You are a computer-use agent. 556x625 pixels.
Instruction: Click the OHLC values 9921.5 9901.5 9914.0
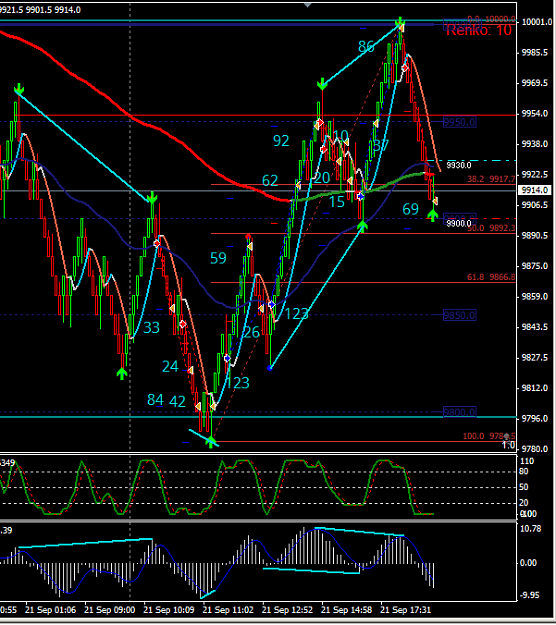click(40, 10)
